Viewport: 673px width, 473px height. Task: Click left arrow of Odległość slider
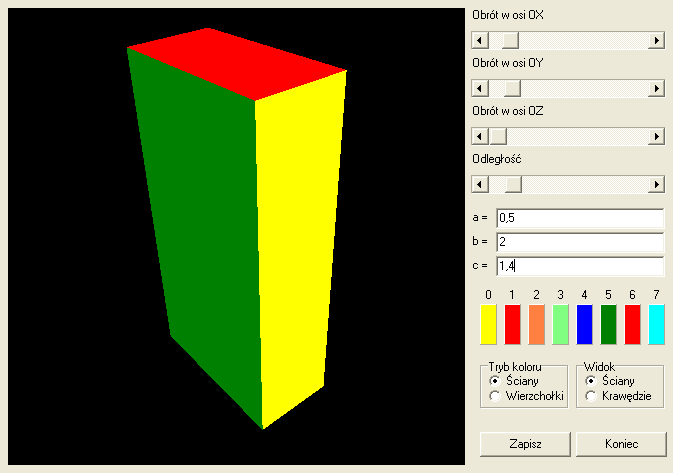[x=480, y=184]
